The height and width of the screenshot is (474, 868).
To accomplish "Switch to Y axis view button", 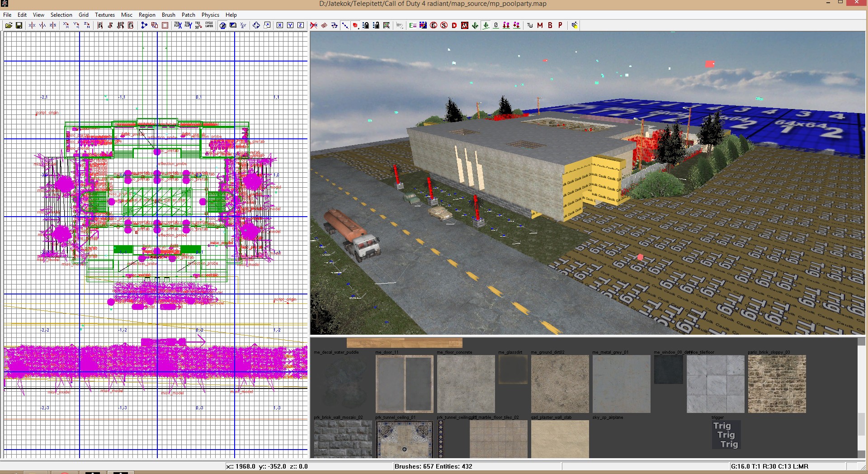I will 290,25.
